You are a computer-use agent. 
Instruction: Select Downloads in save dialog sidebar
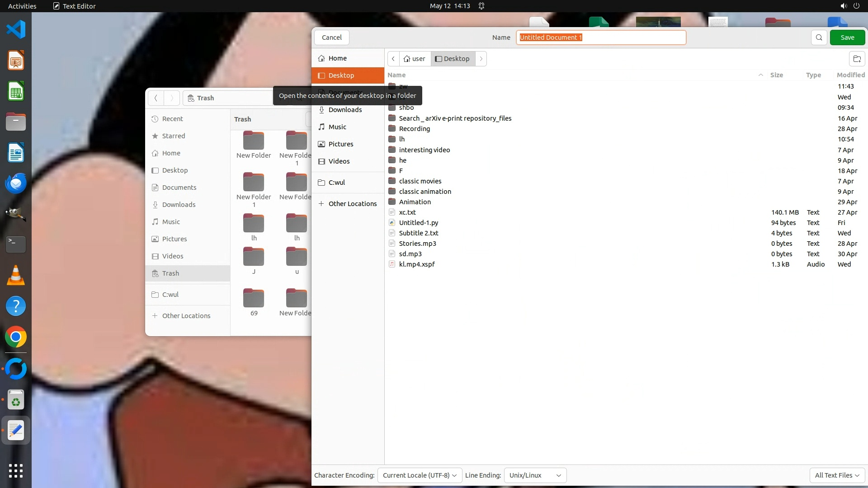345,110
